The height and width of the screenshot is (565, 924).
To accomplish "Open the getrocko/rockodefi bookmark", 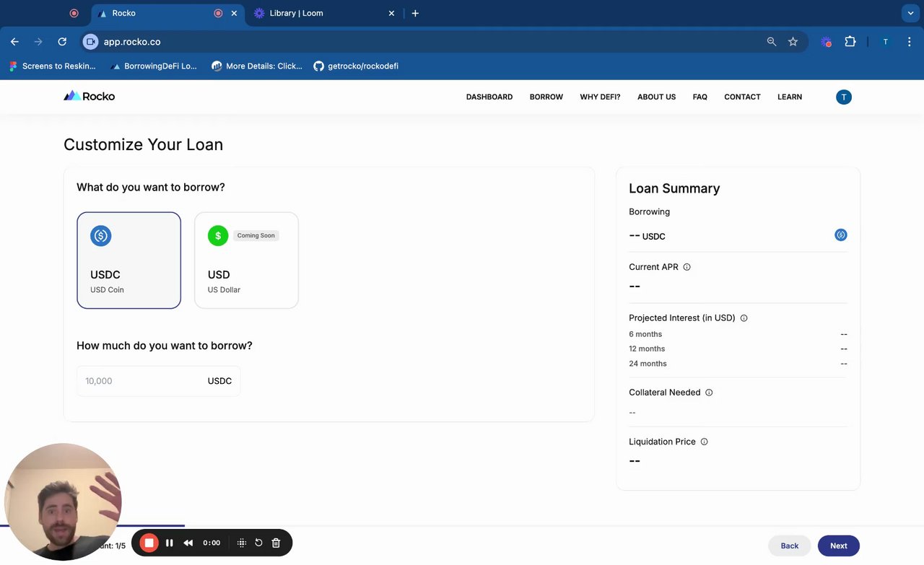I will (x=356, y=66).
